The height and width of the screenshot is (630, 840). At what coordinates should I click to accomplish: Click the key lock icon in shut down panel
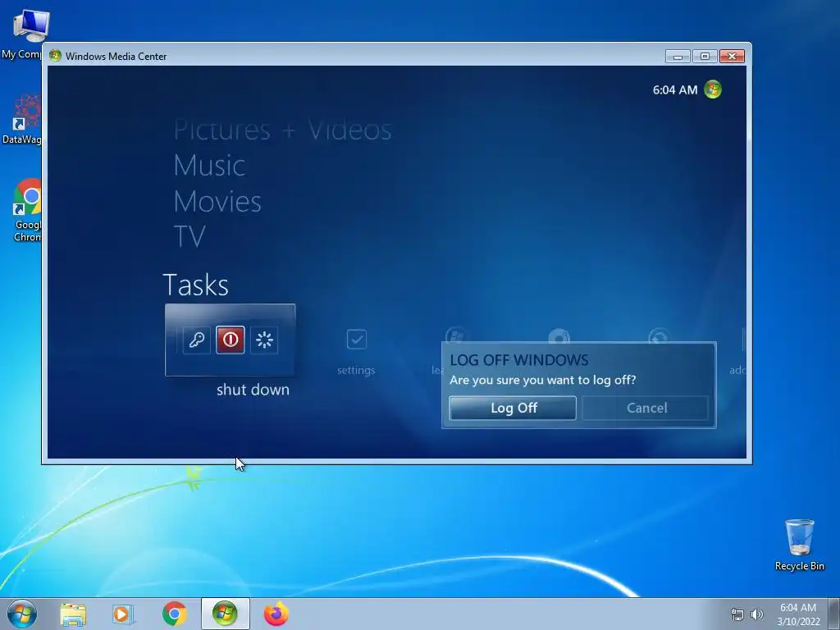click(x=197, y=340)
